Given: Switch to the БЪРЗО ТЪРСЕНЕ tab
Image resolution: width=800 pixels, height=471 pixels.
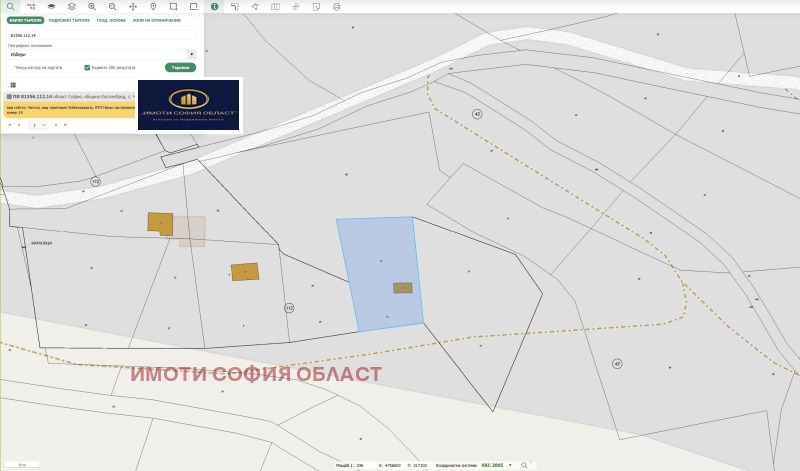Looking at the screenshot, I should tap(26, 20).
